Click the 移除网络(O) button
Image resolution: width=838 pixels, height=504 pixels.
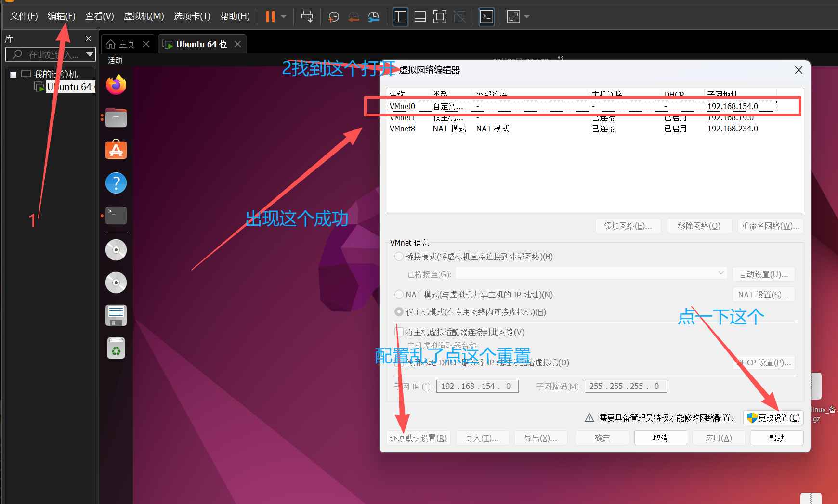699,226
